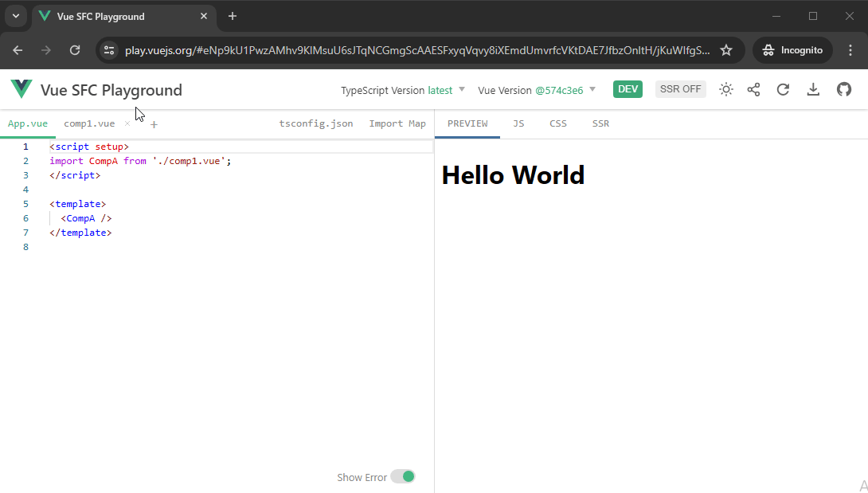The width and height of the screenshot is (868, 493).
Task: Open the tab search chevron
Action: [16, 16]
